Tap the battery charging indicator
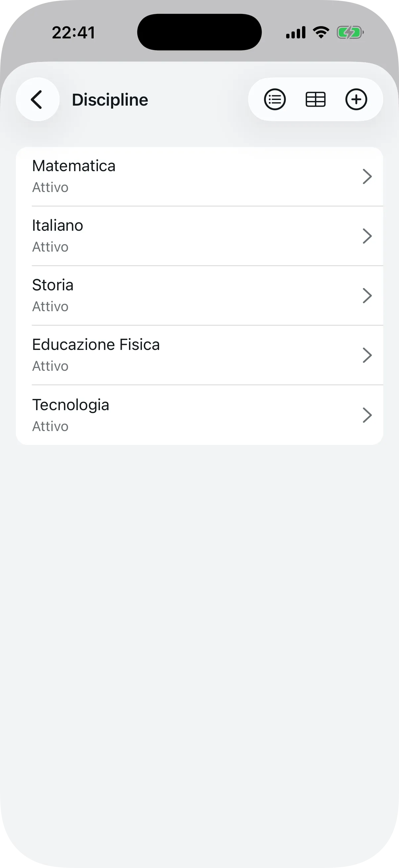399x868 pixels. [350, 33]
